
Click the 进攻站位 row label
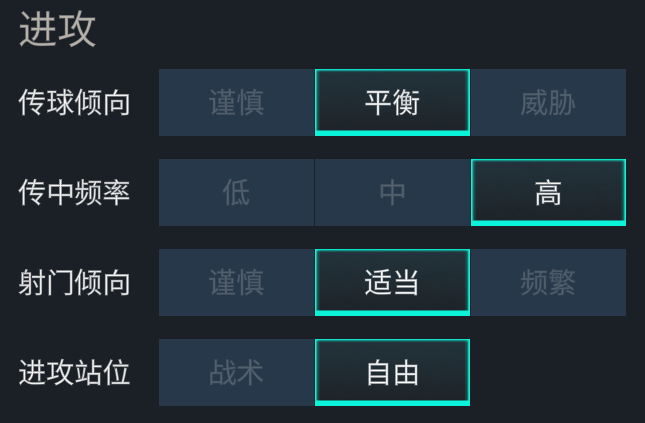(x=74, y=372)
